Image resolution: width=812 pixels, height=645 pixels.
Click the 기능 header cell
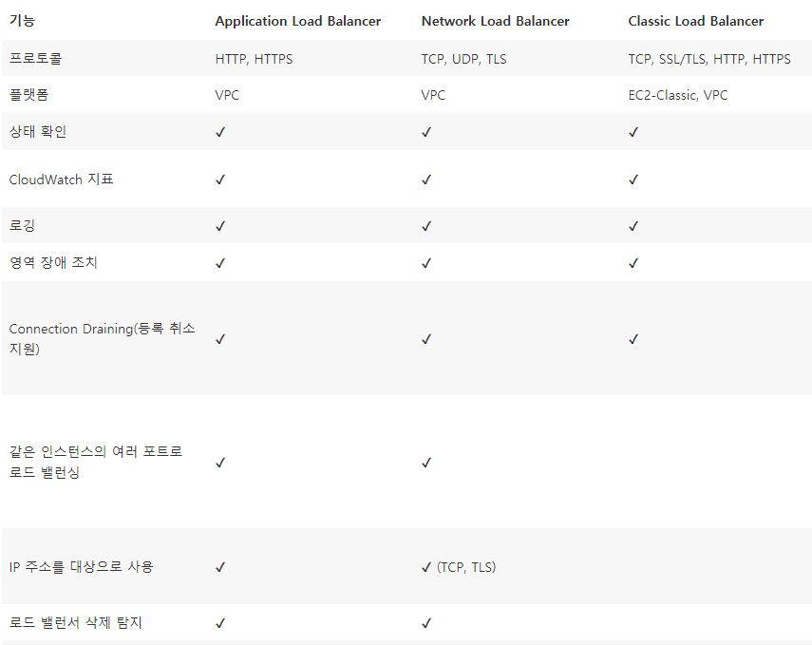pyautogui.click(x=22, y=21)
